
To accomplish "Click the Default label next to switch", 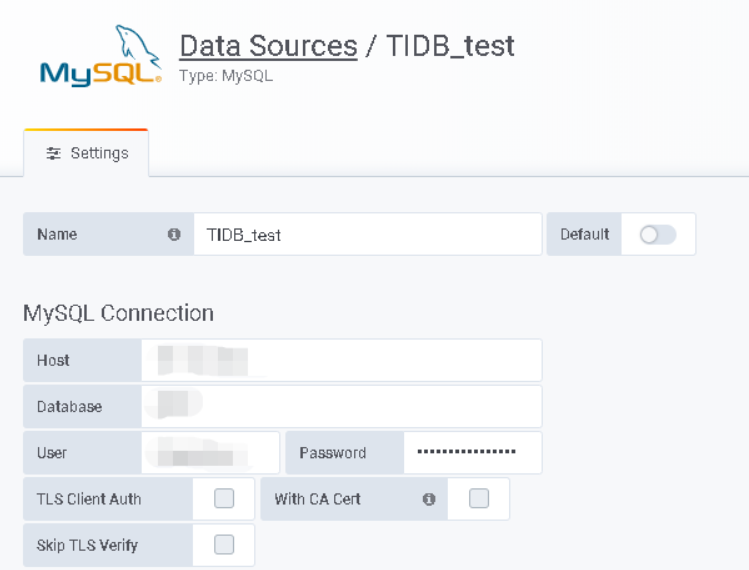I will click(x=585, y=234).
